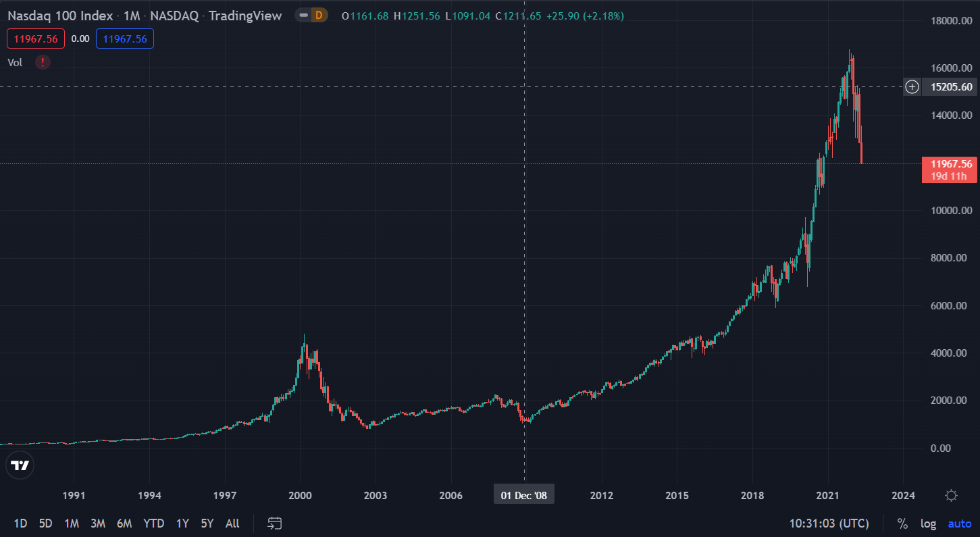Screen dimensions: 980x537
Task: Click the 15205.60 crosshair price label
Action: (x=951, y=86)
